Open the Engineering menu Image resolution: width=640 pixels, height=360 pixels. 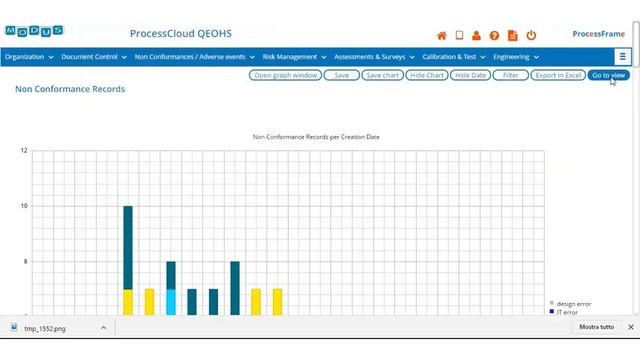(516, 57)
